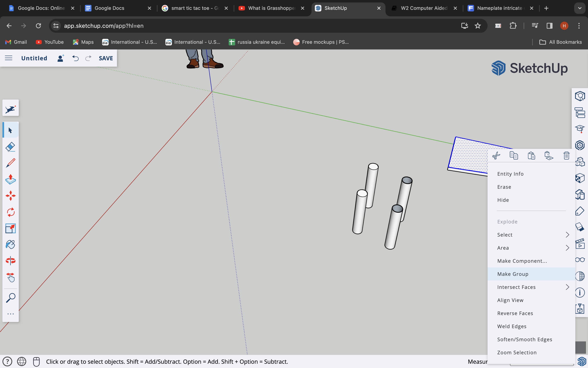
Task: Select the Eraser tool
Action: pos(10,147)
